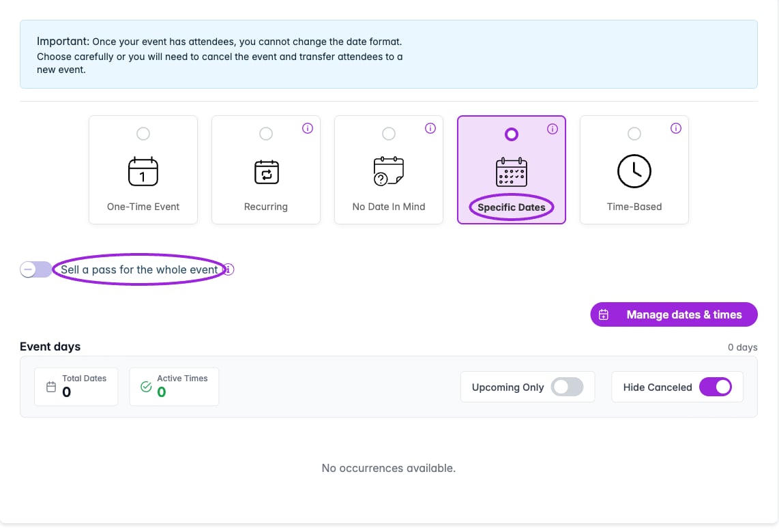
Task: Click Sell a pass for the whole event text
Action: pos(139,269)
